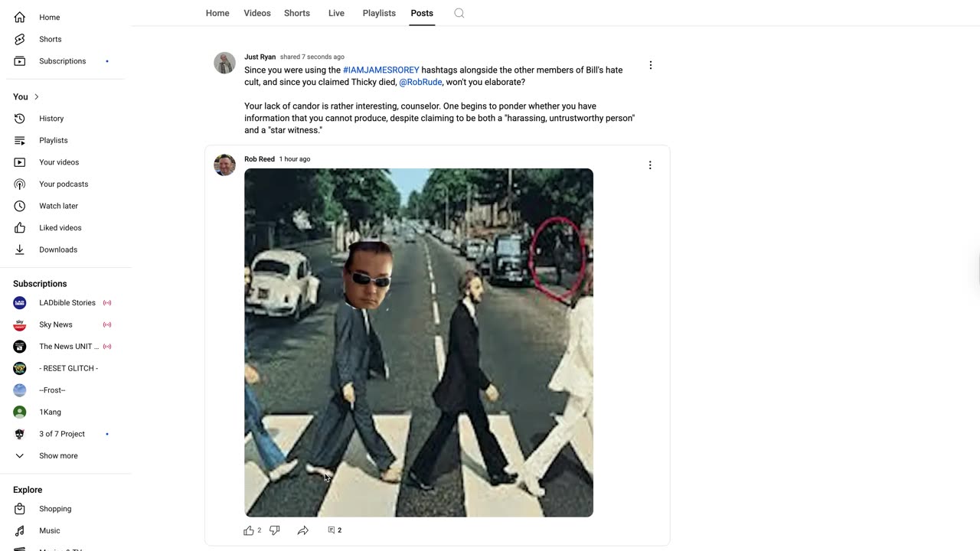Click The News UNIT live indicator

(x=107, y=347)
